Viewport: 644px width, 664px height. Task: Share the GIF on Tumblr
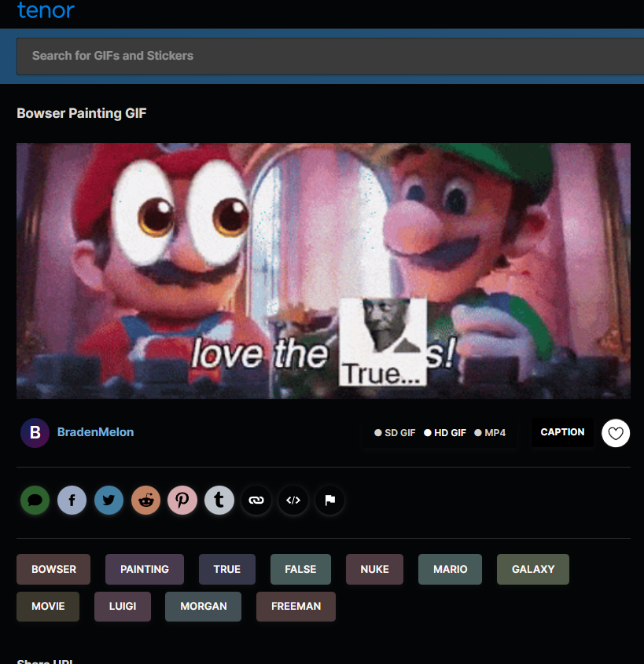click(219, 500)
